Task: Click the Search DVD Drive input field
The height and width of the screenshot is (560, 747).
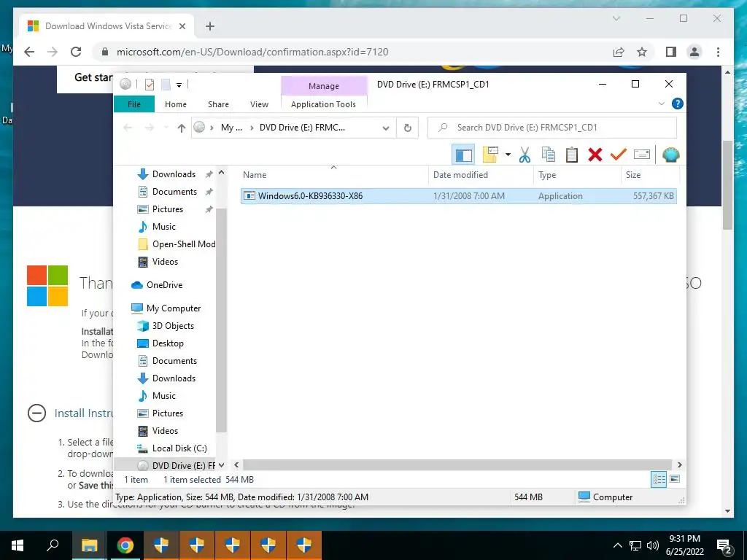Action: tap(551, 128)
